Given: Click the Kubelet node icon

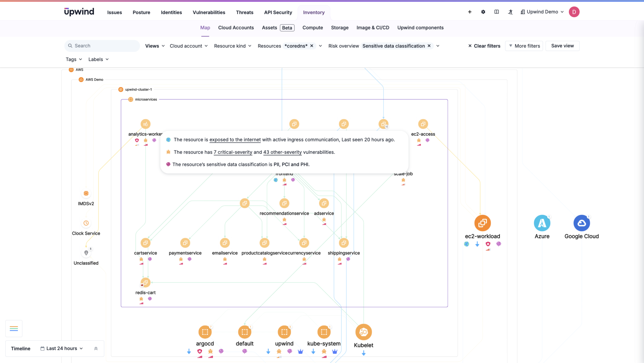Looking at the screenshot, I should 364,332.
